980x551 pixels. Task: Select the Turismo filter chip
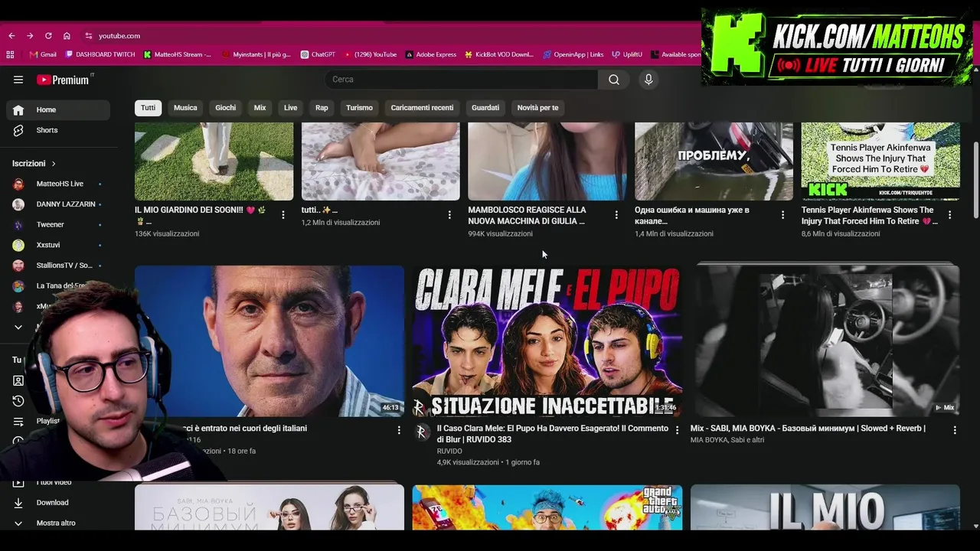[359, 108]
